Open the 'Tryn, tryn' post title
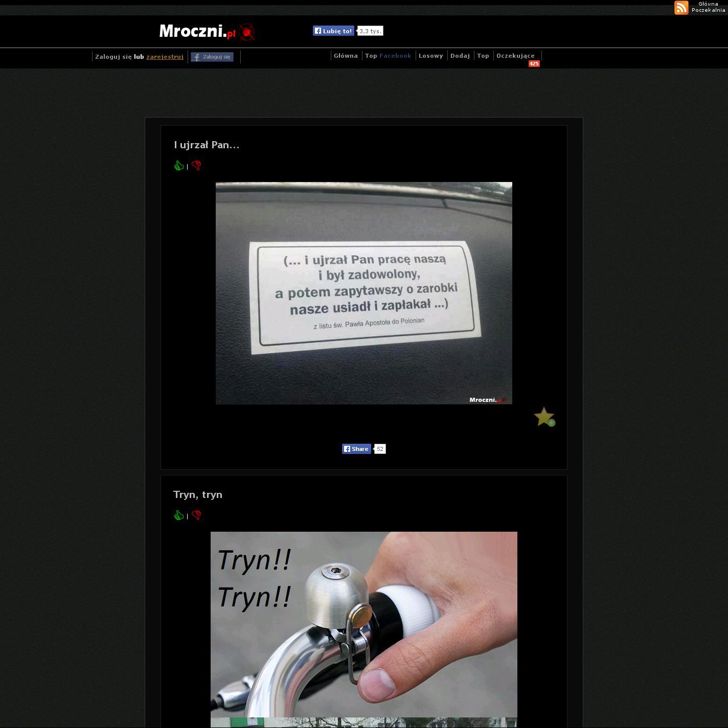The image size is (728, 728). 197,494
